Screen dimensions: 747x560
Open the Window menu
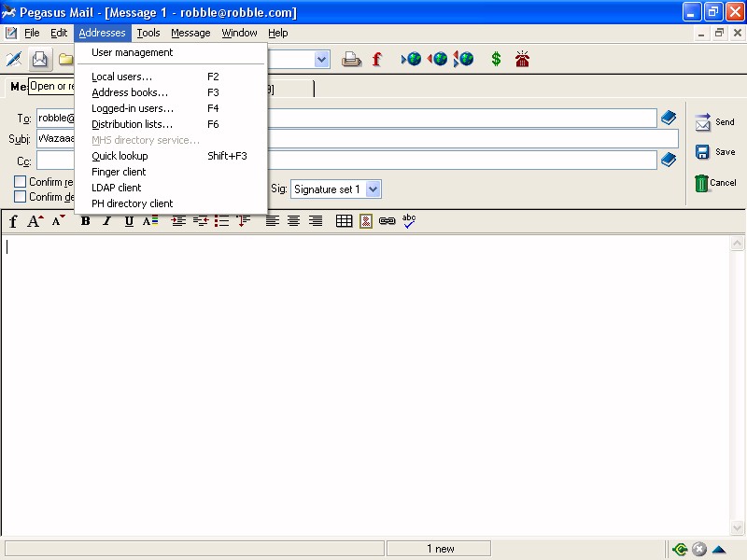coord(240,33)
